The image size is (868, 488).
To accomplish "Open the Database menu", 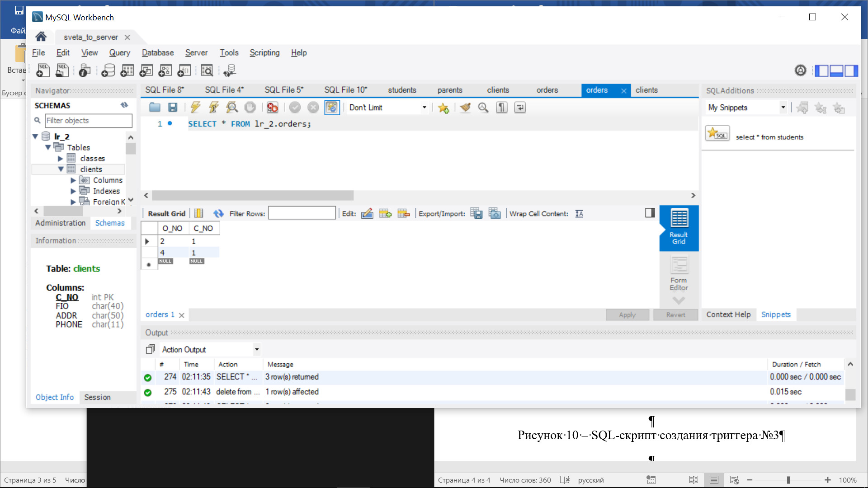I will coord(158,53).
